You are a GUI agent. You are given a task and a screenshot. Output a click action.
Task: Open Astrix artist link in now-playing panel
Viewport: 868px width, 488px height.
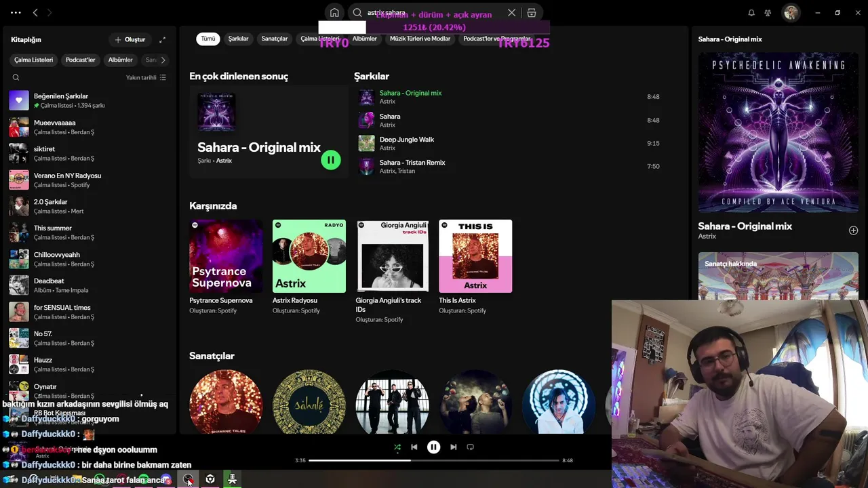point(707,237)
